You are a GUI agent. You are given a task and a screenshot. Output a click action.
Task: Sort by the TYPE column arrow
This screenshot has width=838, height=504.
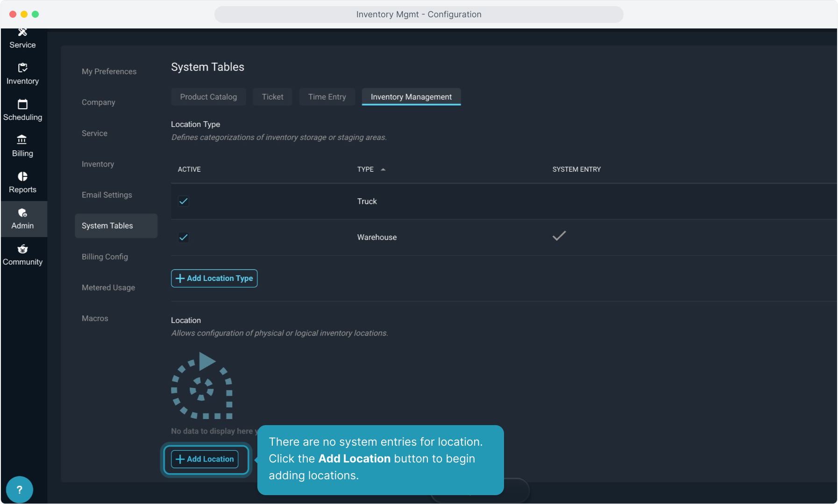[383, 169]
